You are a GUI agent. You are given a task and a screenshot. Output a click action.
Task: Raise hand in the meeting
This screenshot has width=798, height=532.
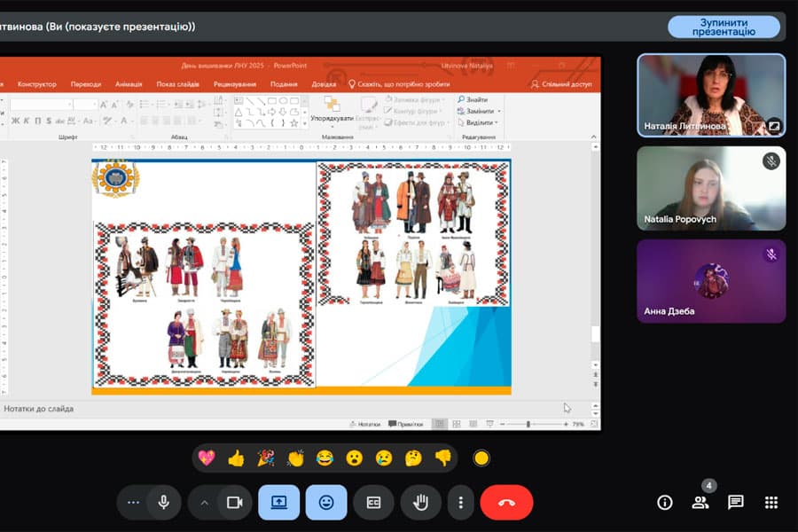(421, 503)
